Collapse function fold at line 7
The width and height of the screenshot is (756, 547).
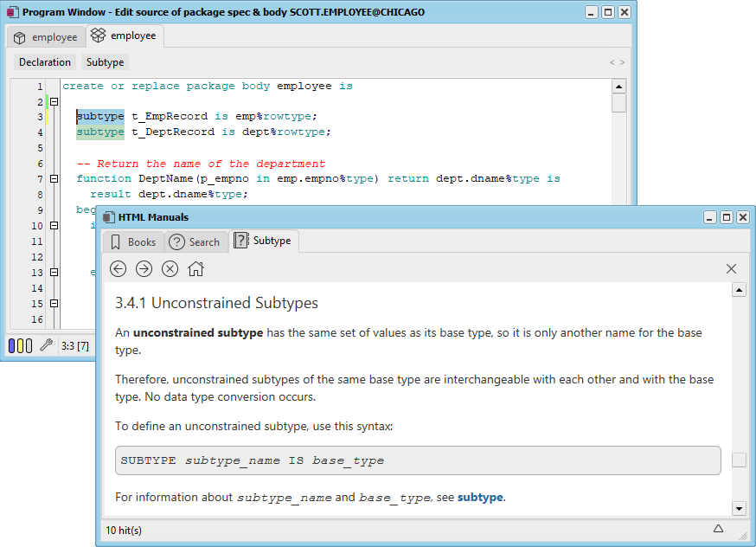54,178
